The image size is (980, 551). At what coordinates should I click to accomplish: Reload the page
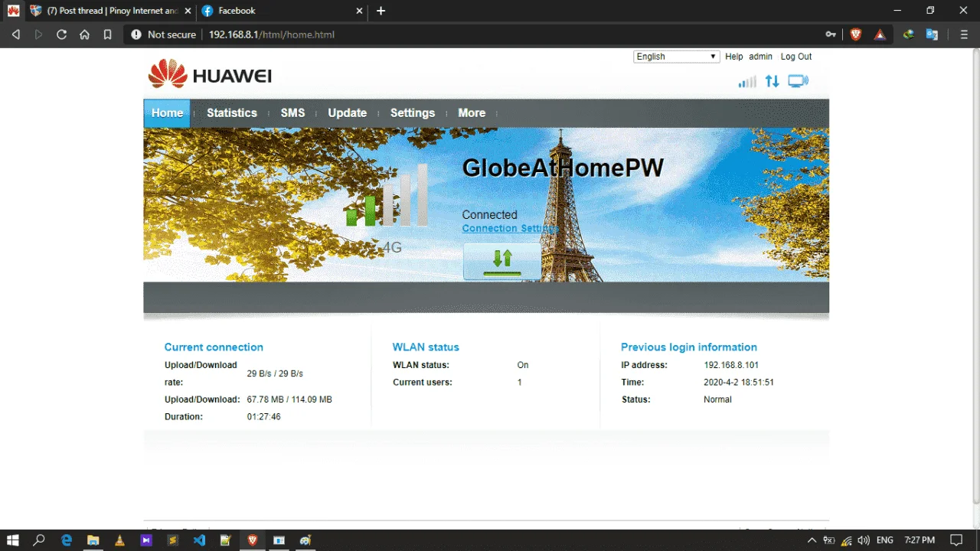[x=61, y=34]
